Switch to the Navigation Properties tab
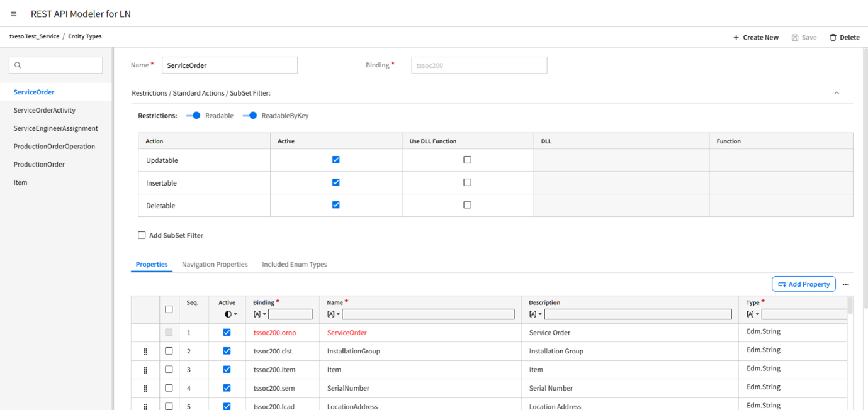This screenshot has width=868, height=410. click(x=215, y=265)
